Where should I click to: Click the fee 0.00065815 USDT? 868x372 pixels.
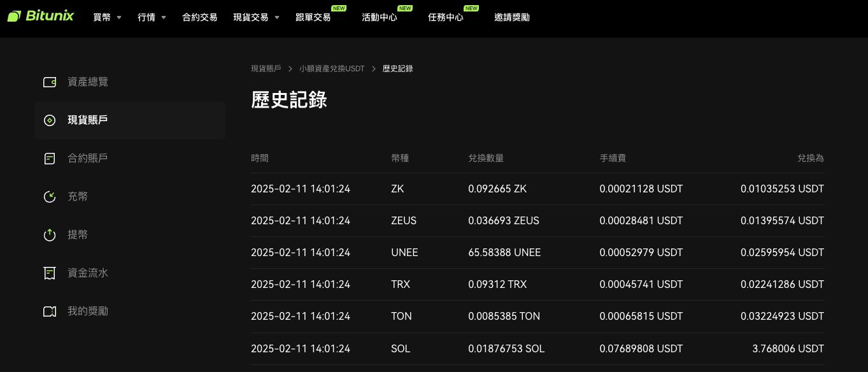click(641, 317)
